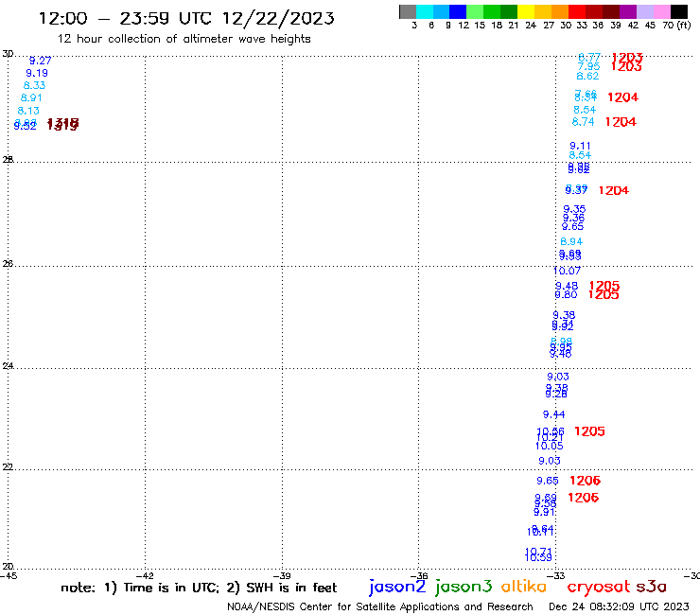700x615 pixels.
Task: Click the bright blue swatch left of the light green one
Action: click(458, 11)
